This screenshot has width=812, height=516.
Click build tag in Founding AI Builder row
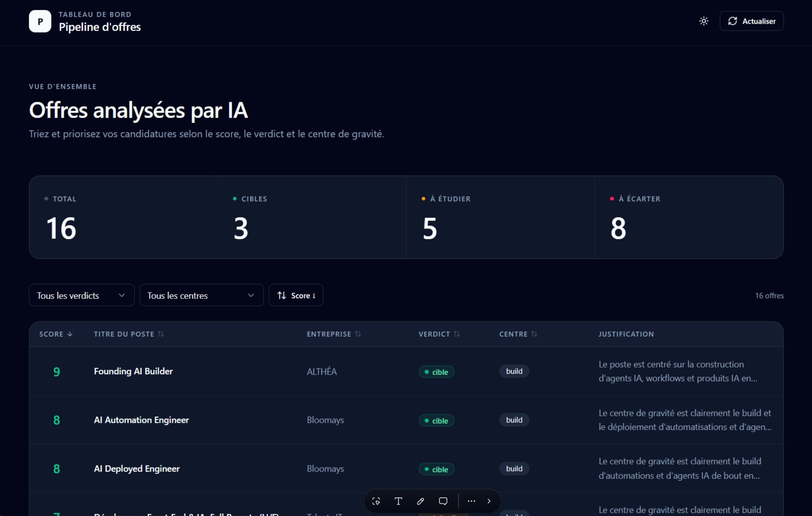(514, 371)
